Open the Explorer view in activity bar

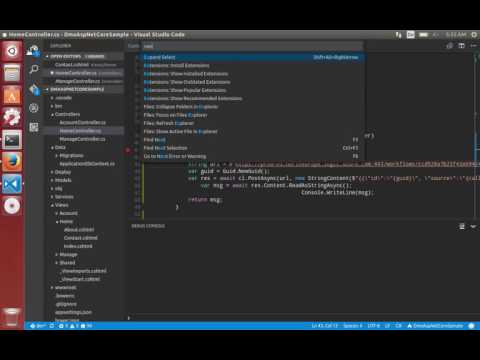coord(33,51)
